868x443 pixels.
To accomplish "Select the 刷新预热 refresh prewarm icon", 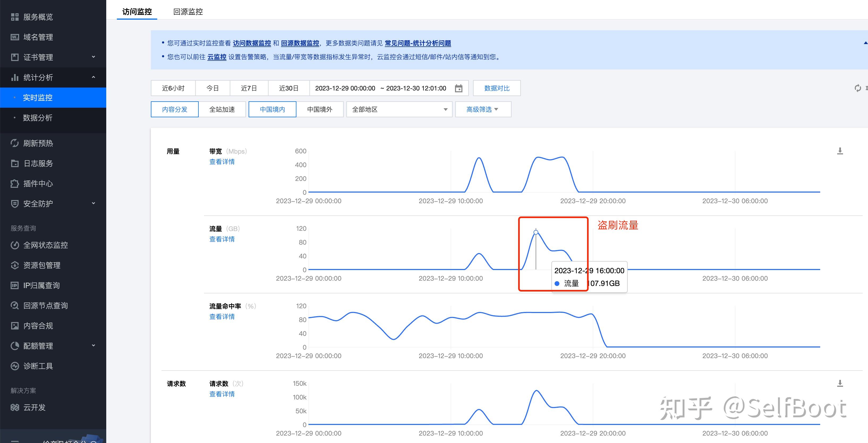I will pyautogui.click(x=15, y=143).
